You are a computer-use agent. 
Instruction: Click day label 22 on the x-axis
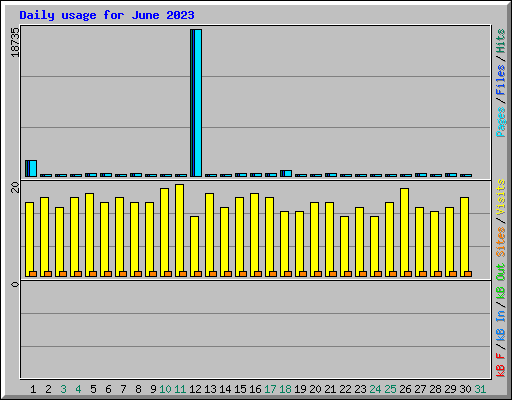[x=345, y=389]
